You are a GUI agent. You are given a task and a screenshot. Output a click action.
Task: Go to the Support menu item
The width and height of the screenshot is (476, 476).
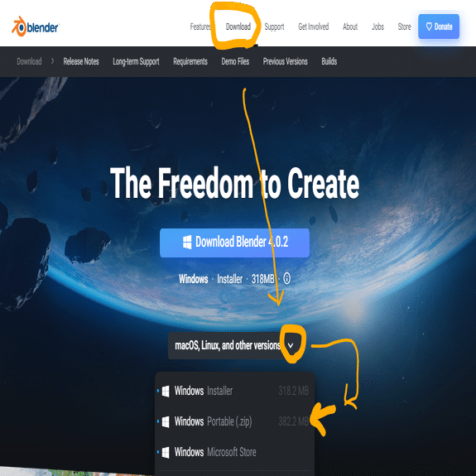click(x=274, y=26)
